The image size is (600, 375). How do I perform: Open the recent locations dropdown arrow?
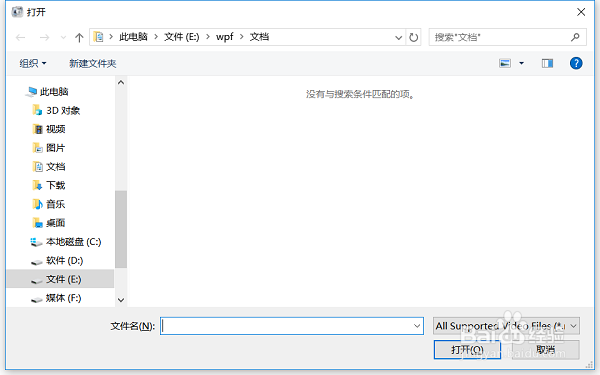(63, 38)
